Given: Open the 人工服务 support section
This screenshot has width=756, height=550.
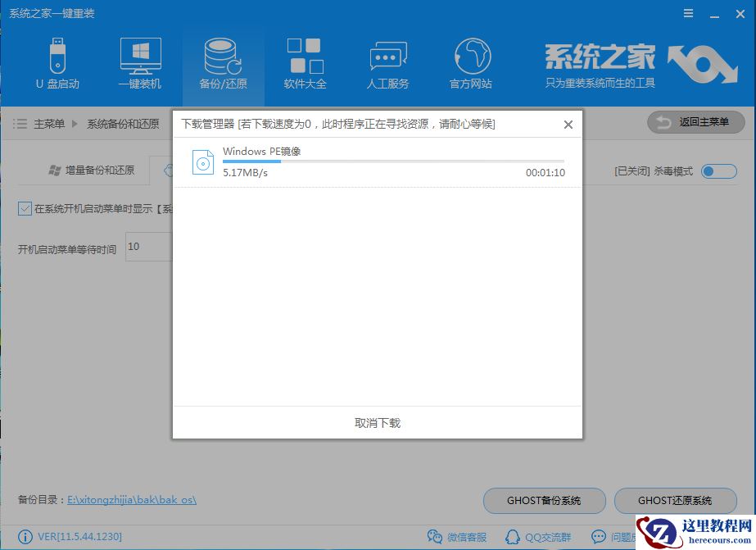Looking at the screenshot, I should (387, 61).
